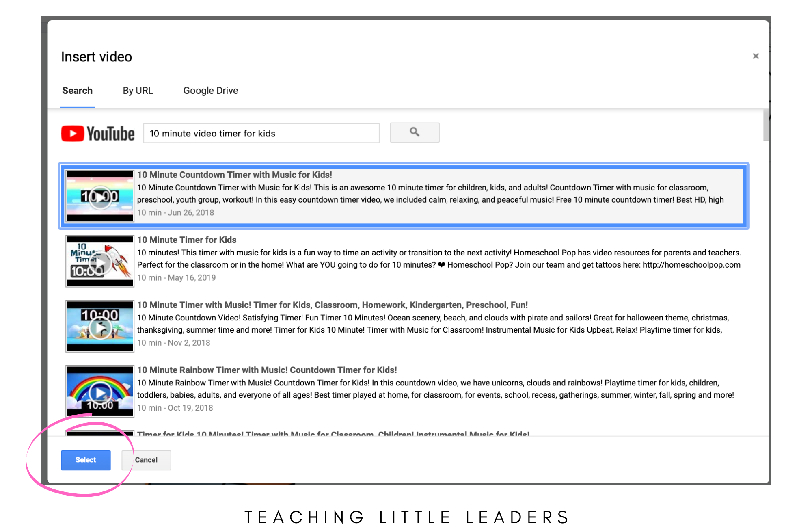The height and width of the screenshot is (528, 812).
Task: Play the ocean pirate timer thumbnail
Action: [100, 327]
